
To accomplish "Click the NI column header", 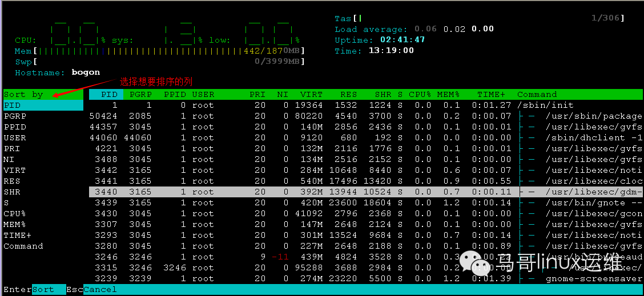I will 283,95.
